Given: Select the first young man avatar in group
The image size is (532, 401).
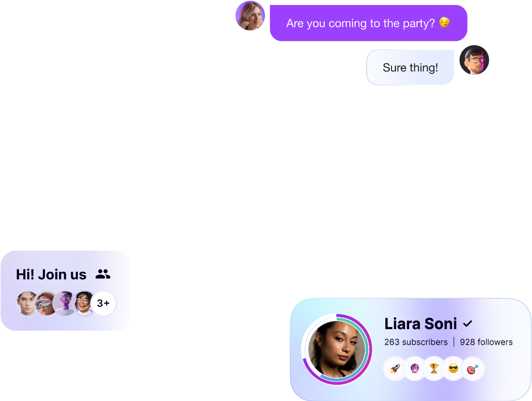Looking at the screenshot, I should pyautogui.click(x=27, y=303).
